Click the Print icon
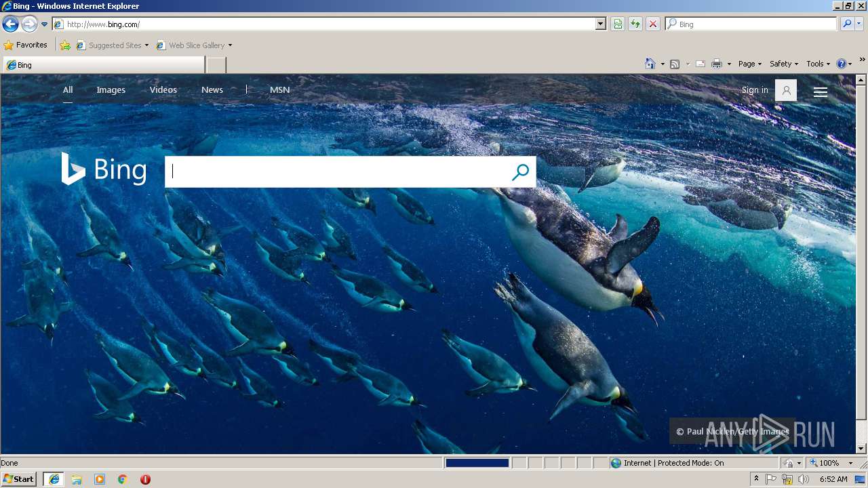Viewport: 868px width, 488px height. [x=717, y=64]
